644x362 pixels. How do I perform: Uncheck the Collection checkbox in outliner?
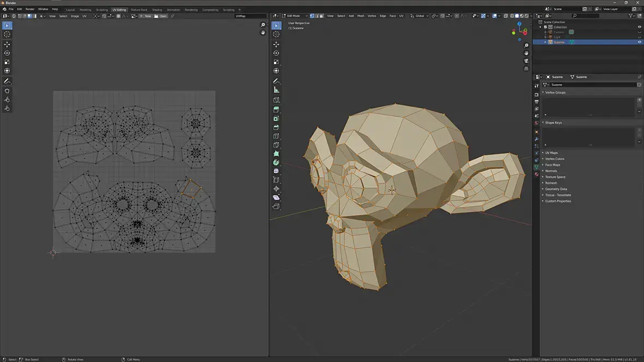point(545,27)
